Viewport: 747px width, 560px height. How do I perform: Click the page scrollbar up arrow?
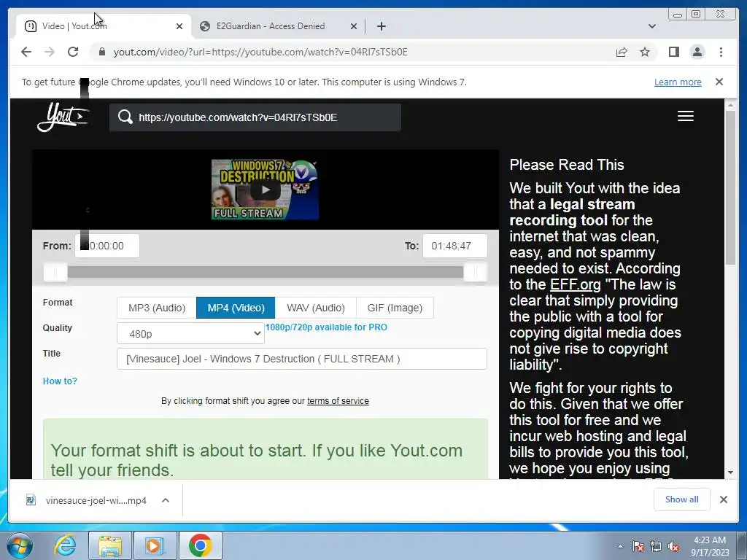[730, 105]
